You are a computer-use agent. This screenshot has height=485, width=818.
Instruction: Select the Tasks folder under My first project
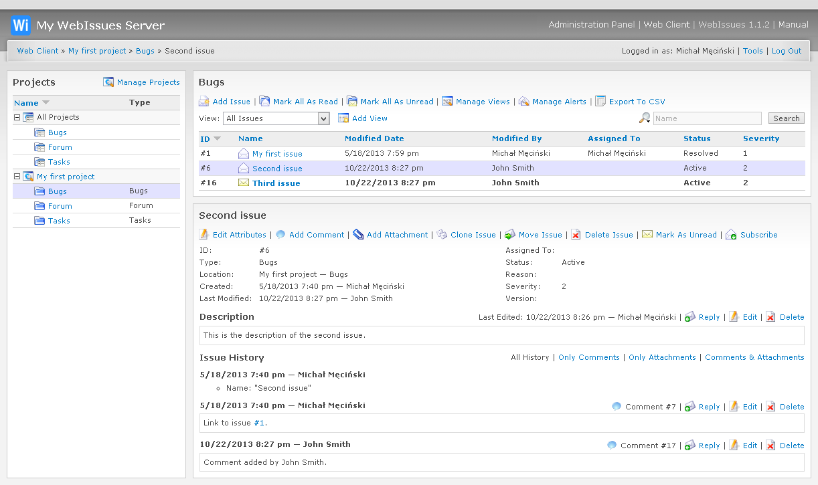[x=59, y=221]
